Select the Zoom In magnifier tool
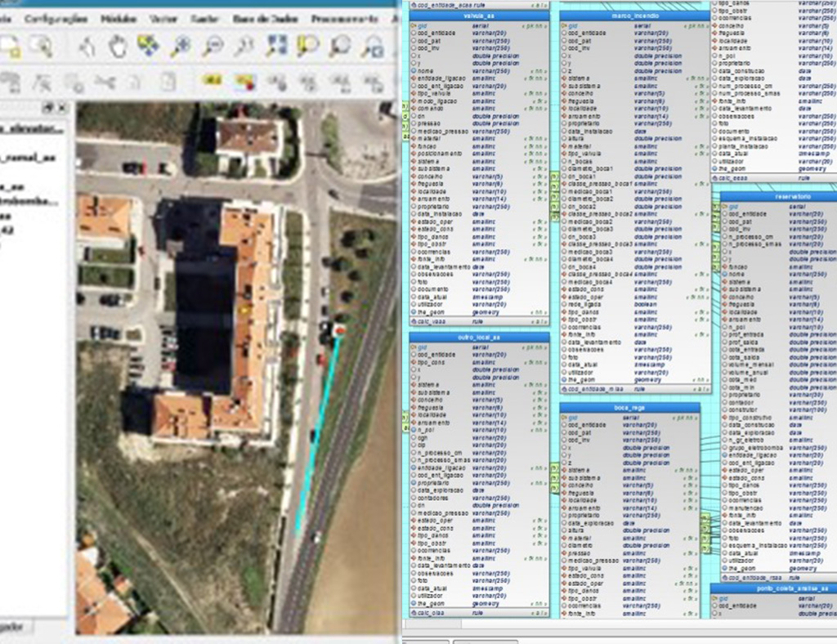Image resolution: width=837 pixels, height=644 pixels. (181, 47)
